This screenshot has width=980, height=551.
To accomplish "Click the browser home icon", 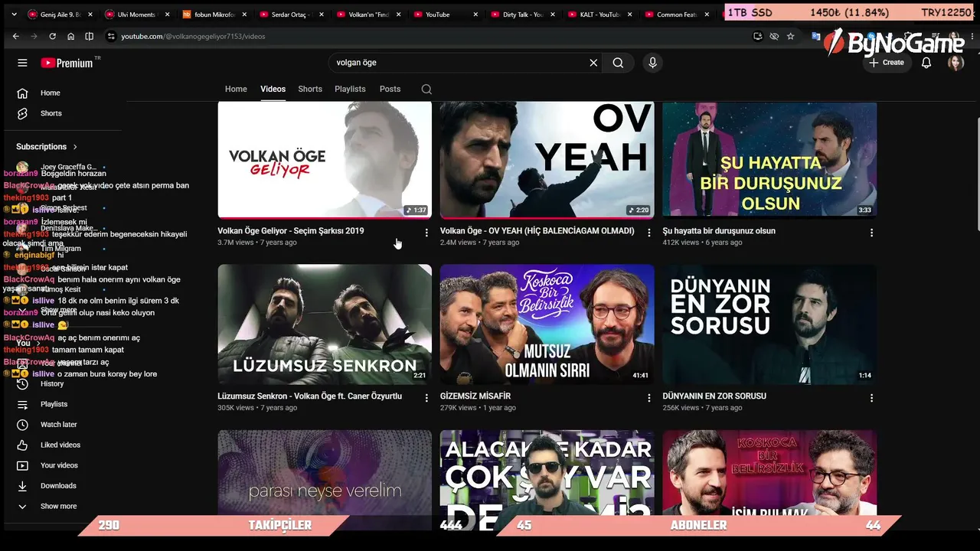I will click(x=70, y=36).
